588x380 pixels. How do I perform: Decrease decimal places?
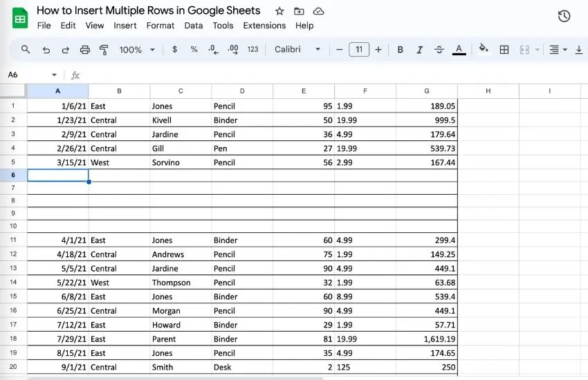coord(213,50)
